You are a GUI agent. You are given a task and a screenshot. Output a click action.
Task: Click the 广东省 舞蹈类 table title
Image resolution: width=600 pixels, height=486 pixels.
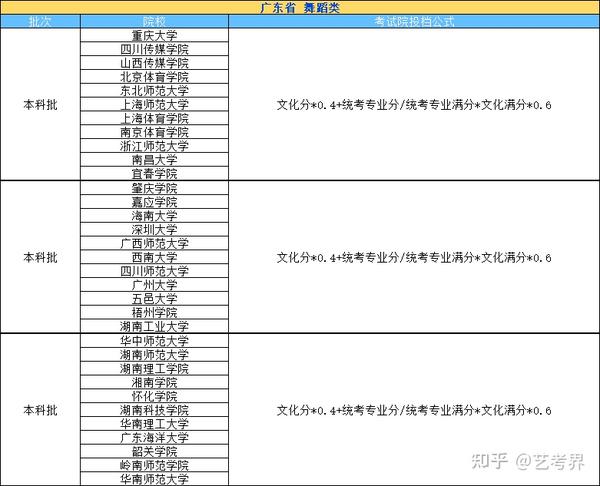click(x=300, y=8)
